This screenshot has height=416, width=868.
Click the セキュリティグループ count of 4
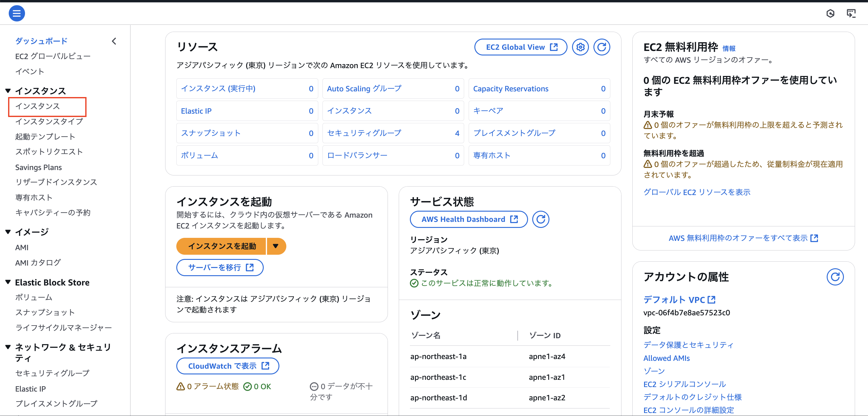(457, 133)
